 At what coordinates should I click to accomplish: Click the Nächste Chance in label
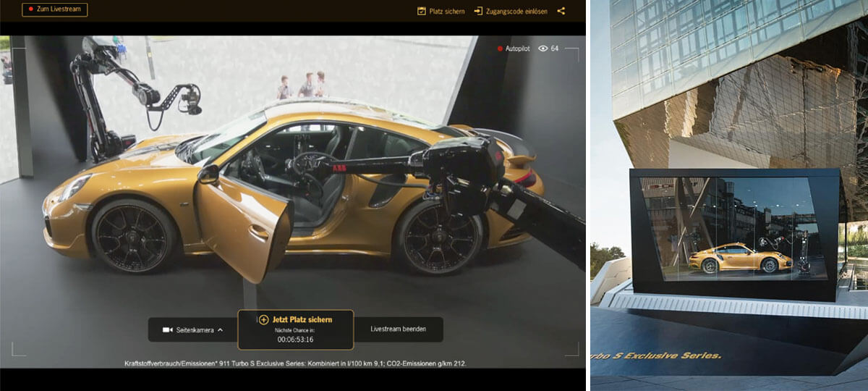click(295, 329)
